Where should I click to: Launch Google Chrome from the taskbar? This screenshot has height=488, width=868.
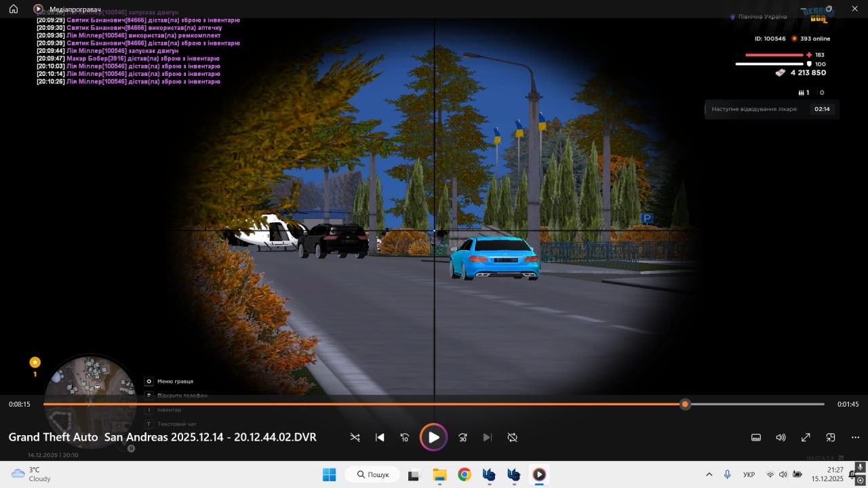465,474
